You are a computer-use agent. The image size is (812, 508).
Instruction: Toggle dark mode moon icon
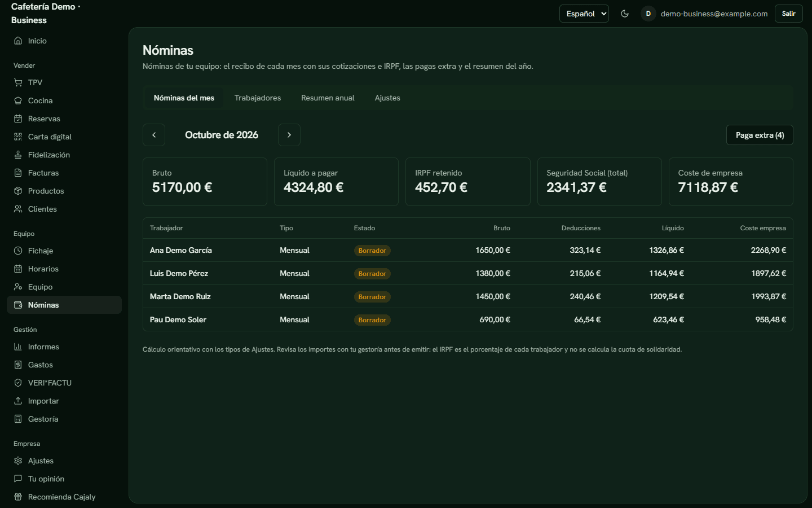pos(625,14)
